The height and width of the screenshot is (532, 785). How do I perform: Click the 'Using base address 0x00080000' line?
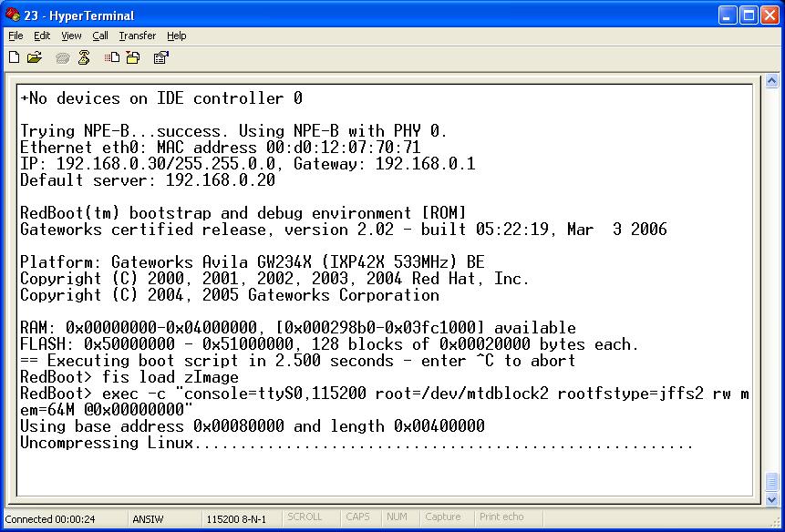[x=253, y=426]
